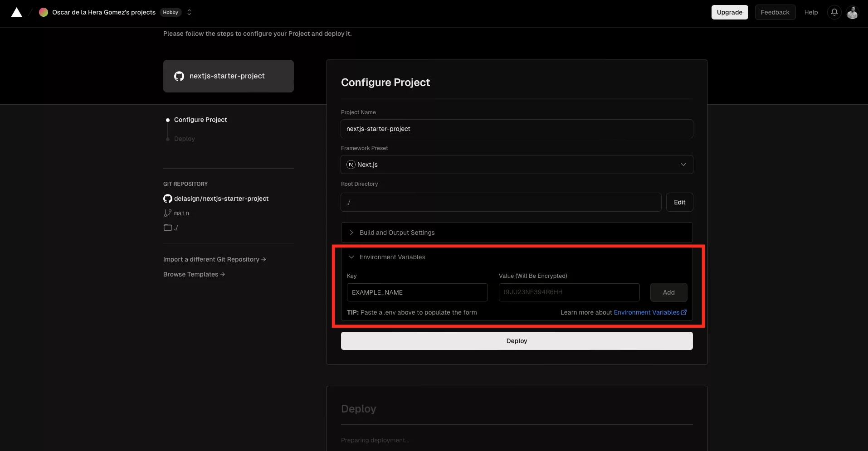Click the Hobby plan badge
This screenshot has height=451, width=868.
pyautogui.click(x=171, y=12)
